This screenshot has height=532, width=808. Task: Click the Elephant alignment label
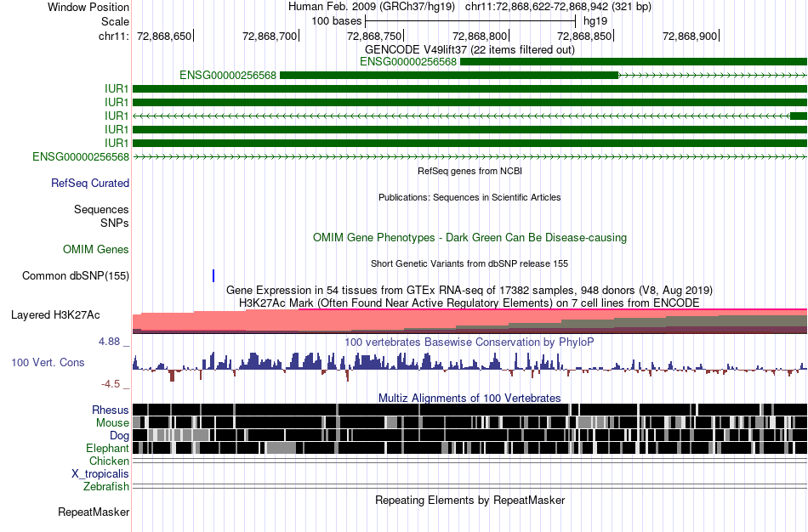[107, 448]
